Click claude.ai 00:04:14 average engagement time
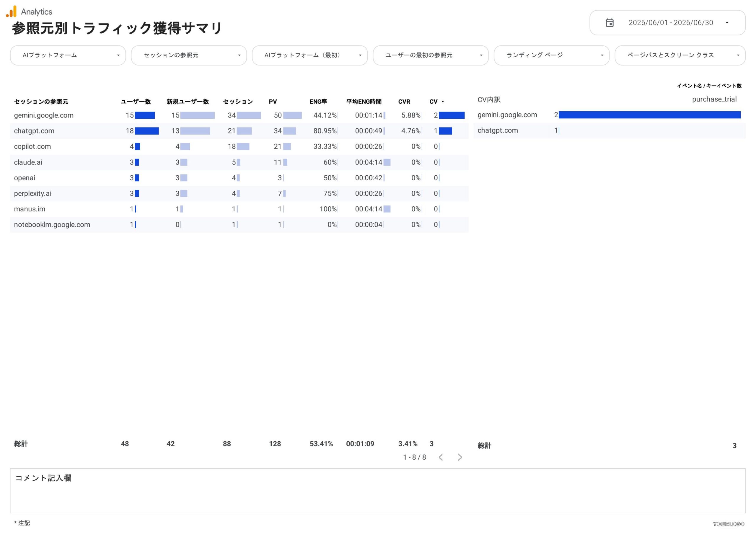The height and width of the screenshot is (534, 756). pos(369,162)
